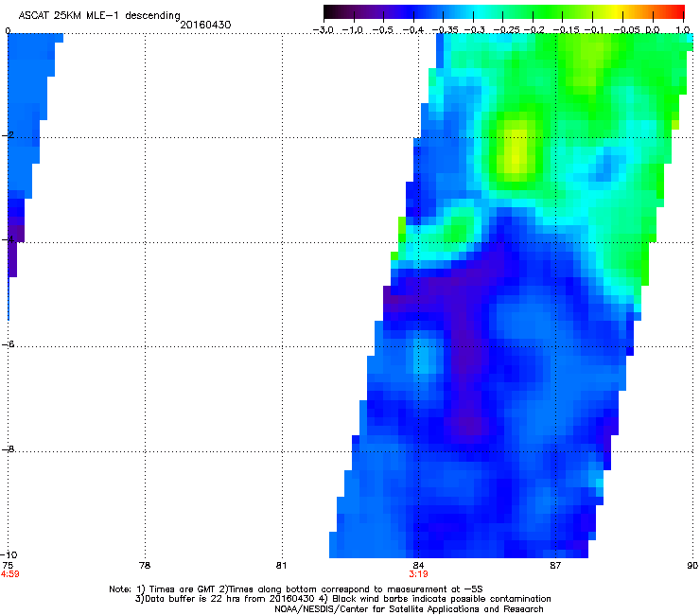Click the -6 latitude axis label
This screenshot has height=615, width=700.
[8, 344]
